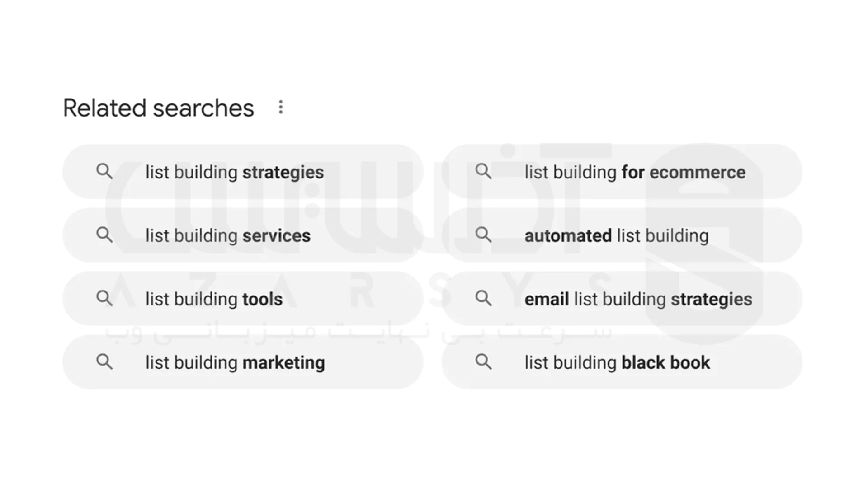Choose the 'list building black book' suggestion text
The image size is (868, 488).
[617, 363]
